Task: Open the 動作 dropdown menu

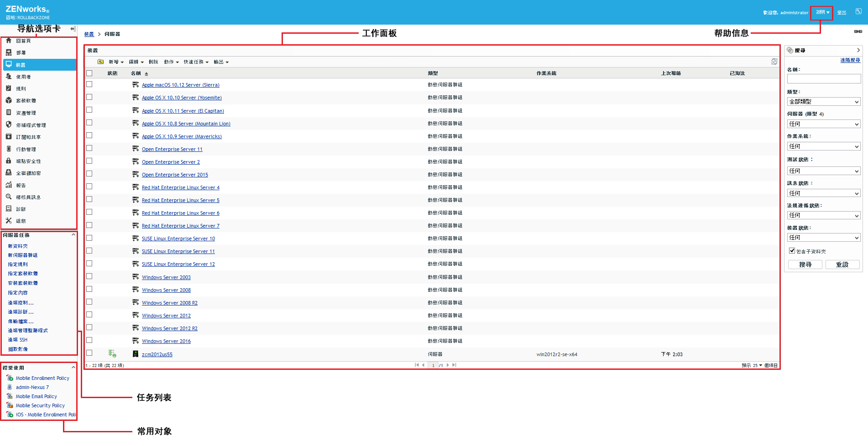Action: coord(172,62)
